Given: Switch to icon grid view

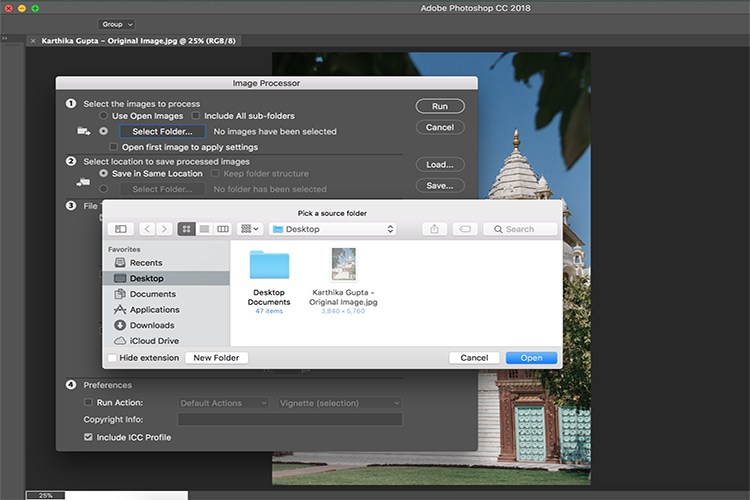Looking at the screenshot, I should click(x=186, y=229).
